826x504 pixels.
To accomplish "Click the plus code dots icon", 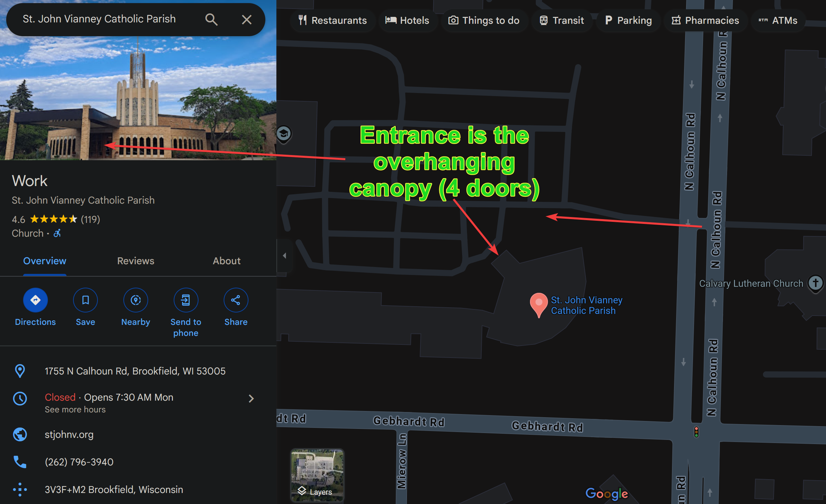I will tap(20, 490).
